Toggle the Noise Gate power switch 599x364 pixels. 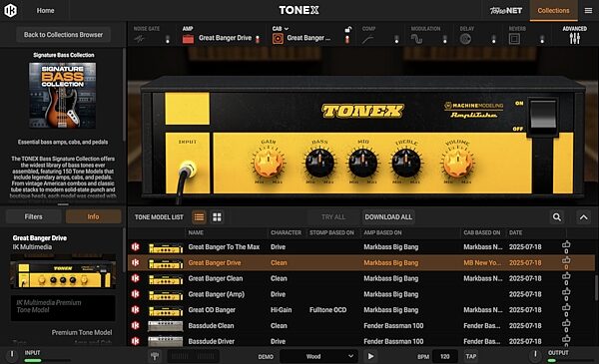tap(168, 39)
